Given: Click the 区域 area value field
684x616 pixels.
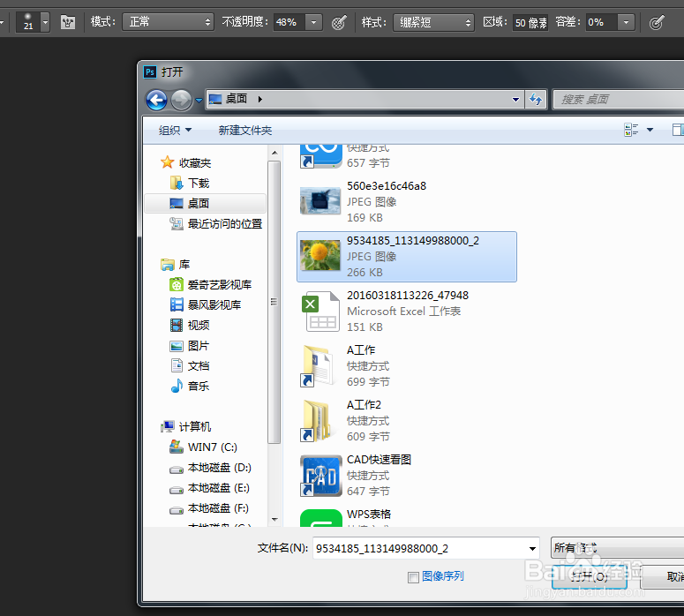Looking at the screenshot, I should [530, 22].
